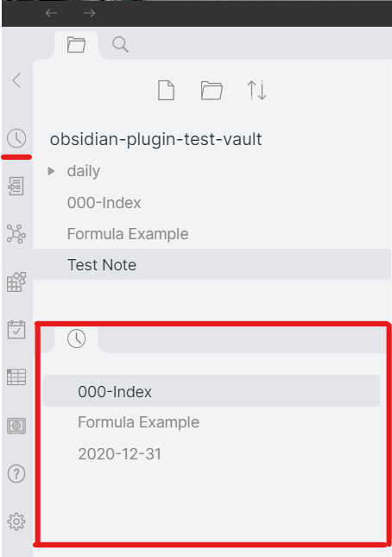Switch to the Search tab

pyautogui.click(x=120, y=45)
